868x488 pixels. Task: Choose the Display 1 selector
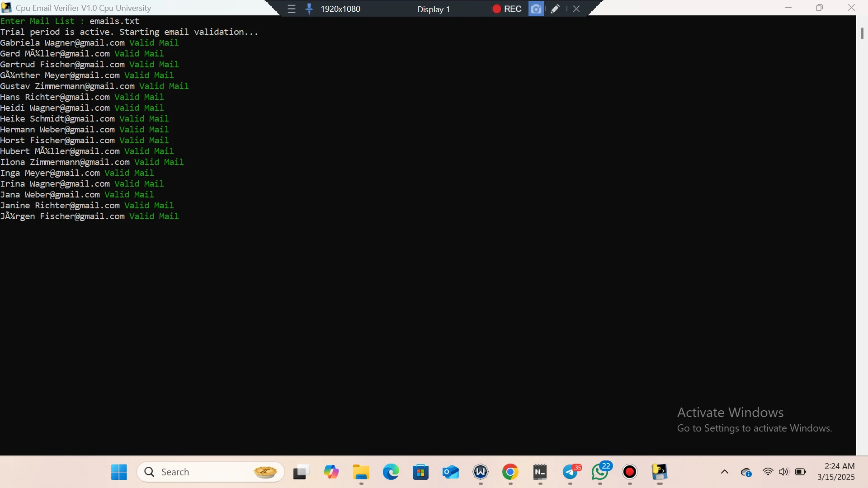[434, 9]
